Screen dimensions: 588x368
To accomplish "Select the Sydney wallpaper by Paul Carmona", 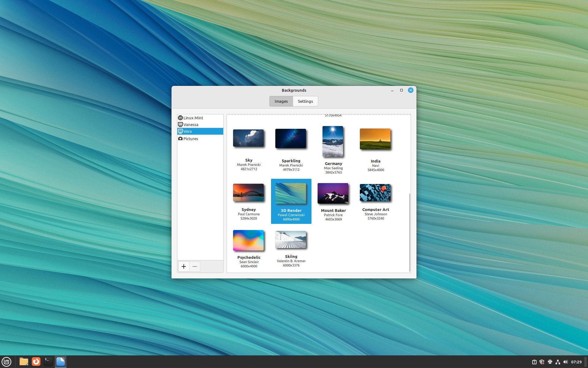I will [x=248, y=193].
